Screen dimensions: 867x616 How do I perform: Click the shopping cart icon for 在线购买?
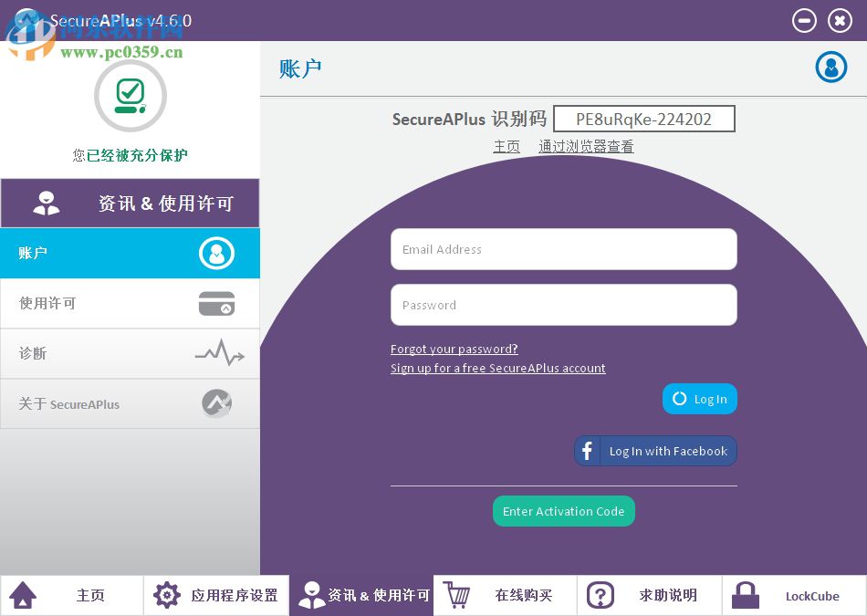tap(456, 595)
